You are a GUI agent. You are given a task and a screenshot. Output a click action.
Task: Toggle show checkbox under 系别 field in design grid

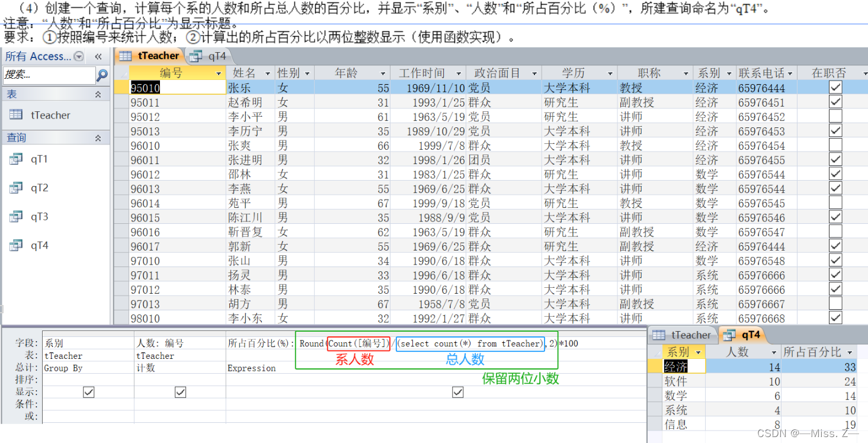click(x=89, y=392)
